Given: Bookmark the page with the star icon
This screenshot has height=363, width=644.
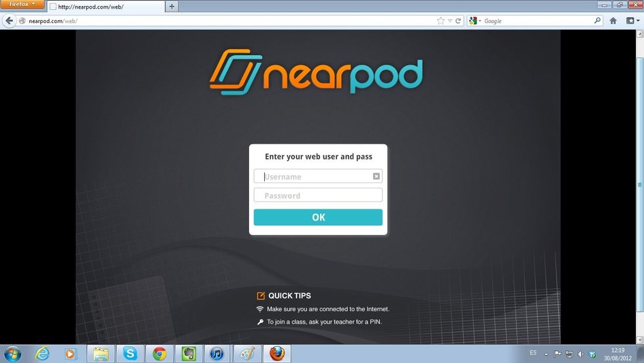Looking at the screenshot, I should (x=441, y=21).
